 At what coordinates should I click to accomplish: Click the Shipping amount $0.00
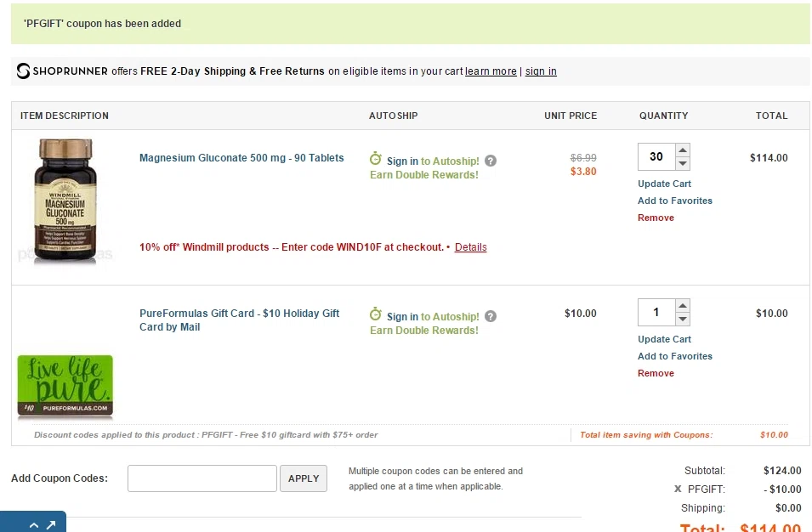[788, 508]
